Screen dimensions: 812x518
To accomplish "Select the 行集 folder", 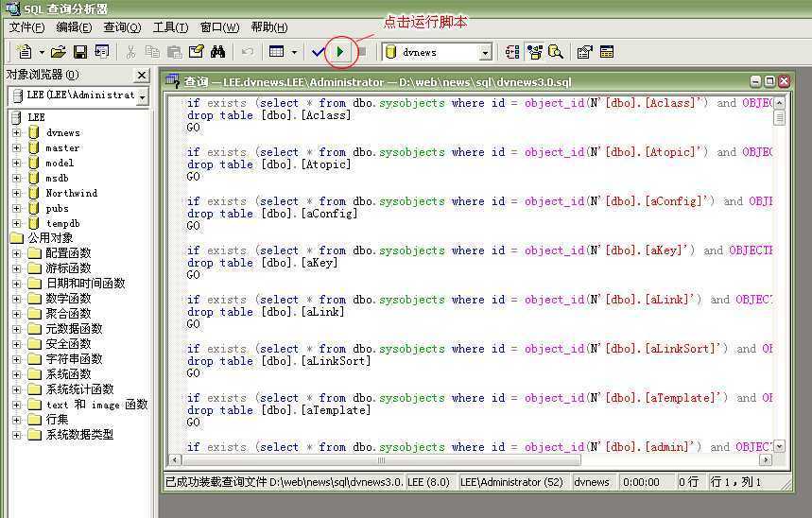I will tap(57, 420).
